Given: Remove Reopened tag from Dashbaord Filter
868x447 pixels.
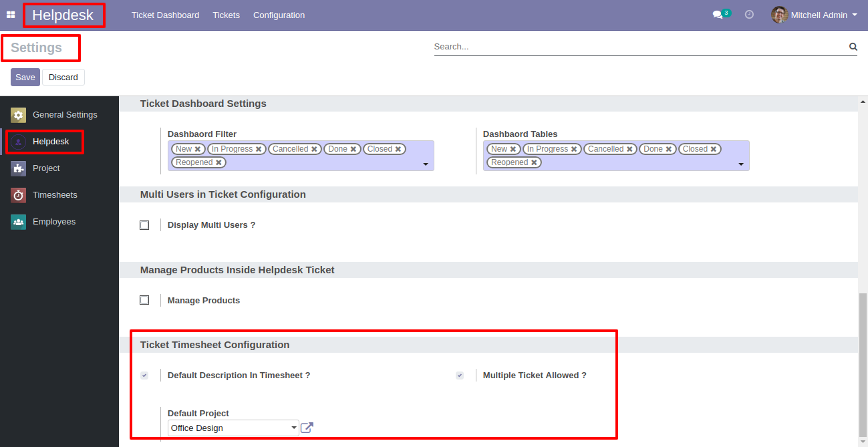Looking at the screenshot, I should click(x=219, y=162).
